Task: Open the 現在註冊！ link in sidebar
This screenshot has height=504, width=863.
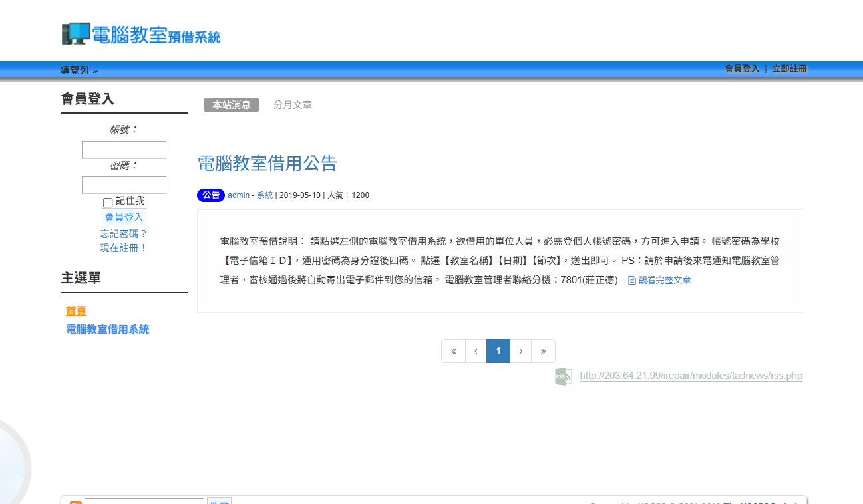Action: pyautogui.click(x=124, y=248)
